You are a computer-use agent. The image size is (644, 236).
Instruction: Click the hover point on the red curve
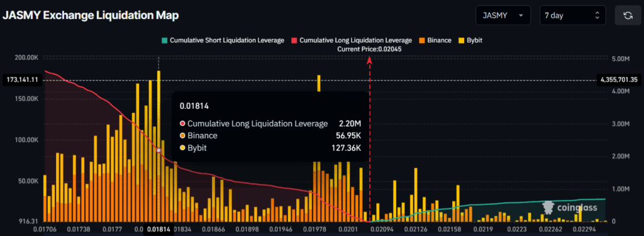(x=158, y=150)
